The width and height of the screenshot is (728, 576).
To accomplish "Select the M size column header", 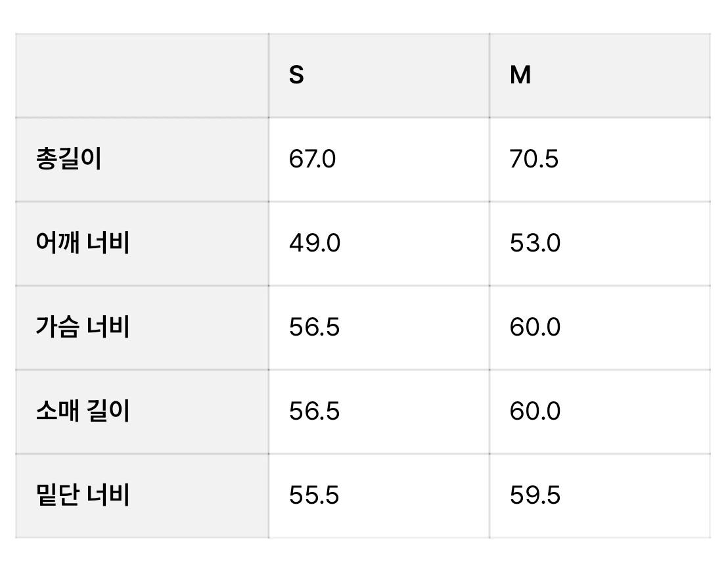I will point(520,75).
